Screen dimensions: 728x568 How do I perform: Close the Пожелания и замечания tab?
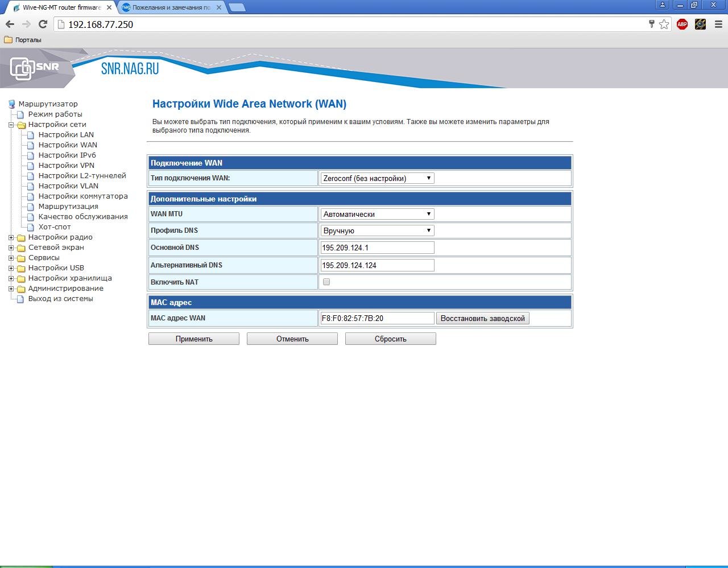pyautogui.click(x=219, y=7)
